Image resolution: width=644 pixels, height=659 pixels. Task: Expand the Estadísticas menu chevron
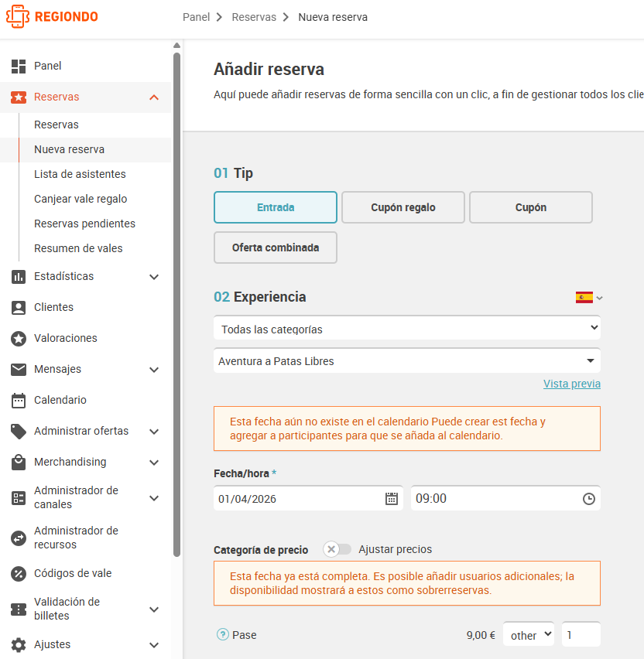(154, 277)
